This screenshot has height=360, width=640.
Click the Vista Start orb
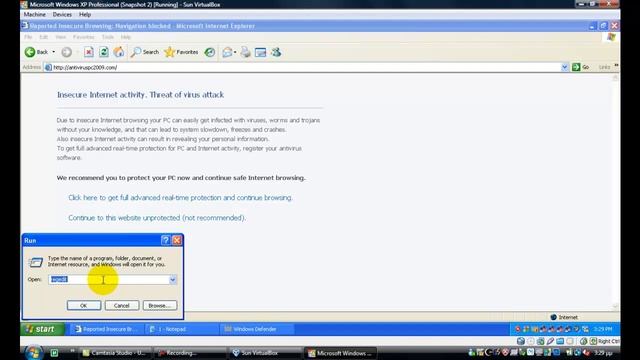click(x=34, y=353)
